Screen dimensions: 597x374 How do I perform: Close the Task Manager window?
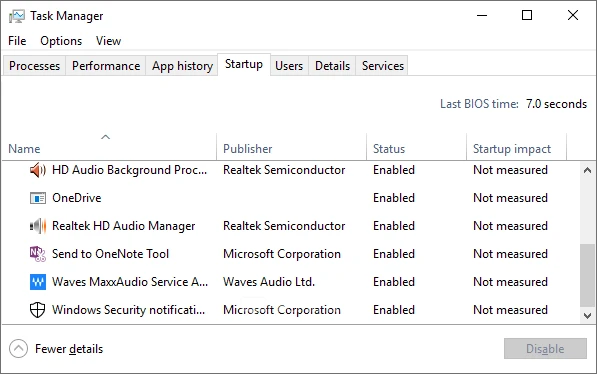pyautogui.click(x=573, y=16)
